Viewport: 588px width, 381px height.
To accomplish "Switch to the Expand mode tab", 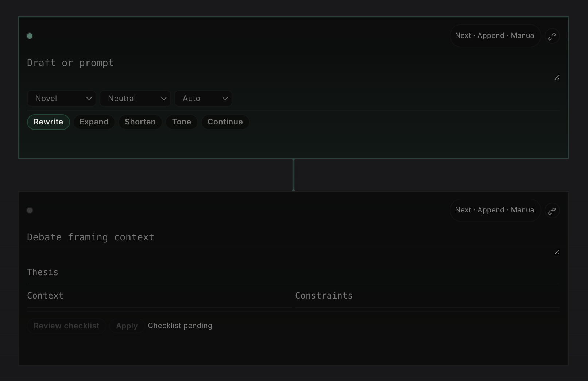I will [x=94, y=122].
